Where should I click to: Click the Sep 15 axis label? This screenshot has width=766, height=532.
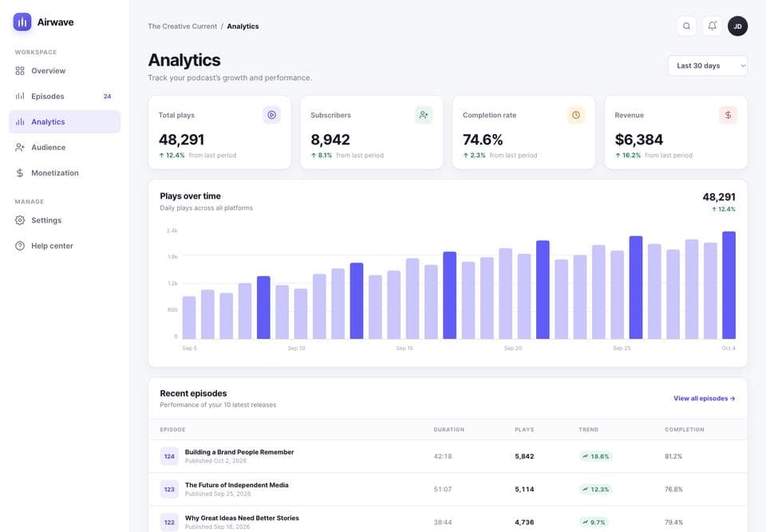405,349
